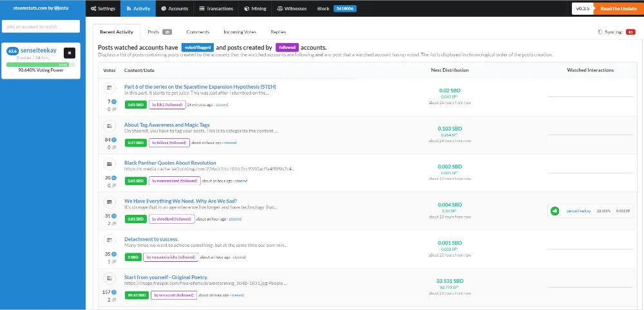
Task: Click Read the Update button
Action: coord(618,8)
